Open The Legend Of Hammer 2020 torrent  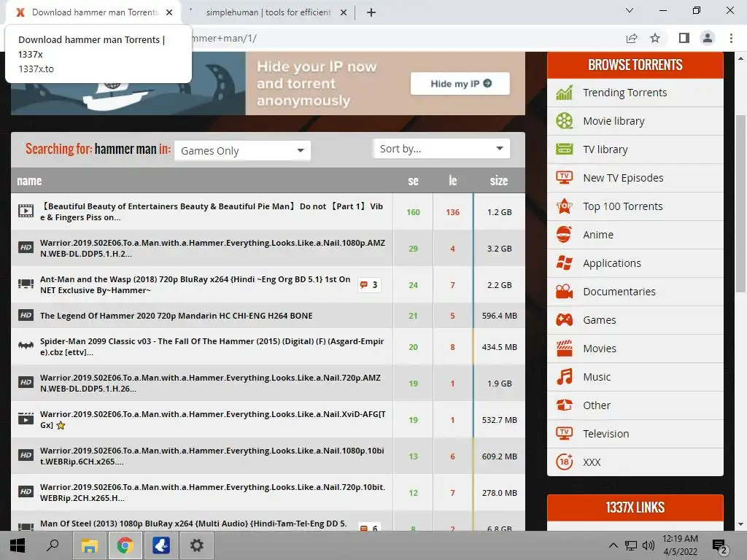(177, 316)
